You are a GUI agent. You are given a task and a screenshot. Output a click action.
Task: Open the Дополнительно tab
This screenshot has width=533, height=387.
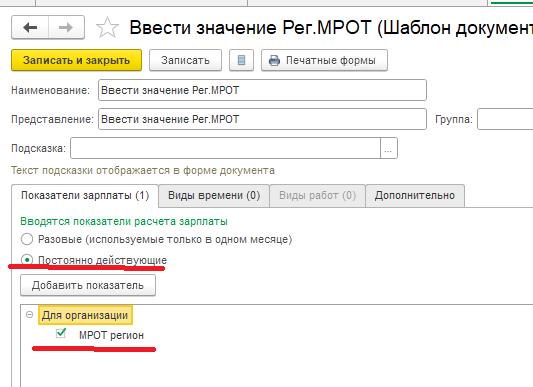tap(415, 196)
